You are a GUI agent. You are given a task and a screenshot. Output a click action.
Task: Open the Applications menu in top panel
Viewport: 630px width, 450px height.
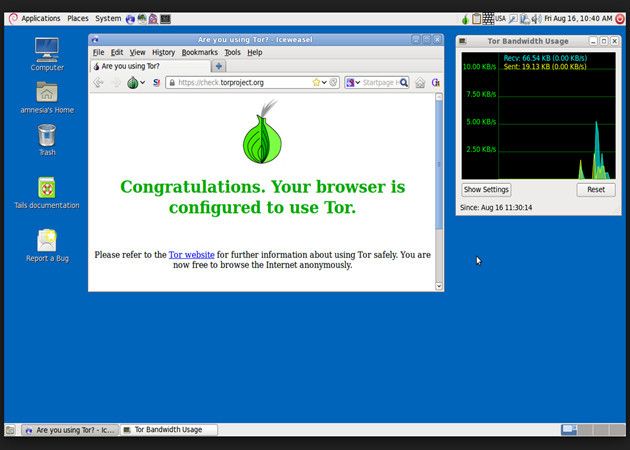click(x=40, y=18)
